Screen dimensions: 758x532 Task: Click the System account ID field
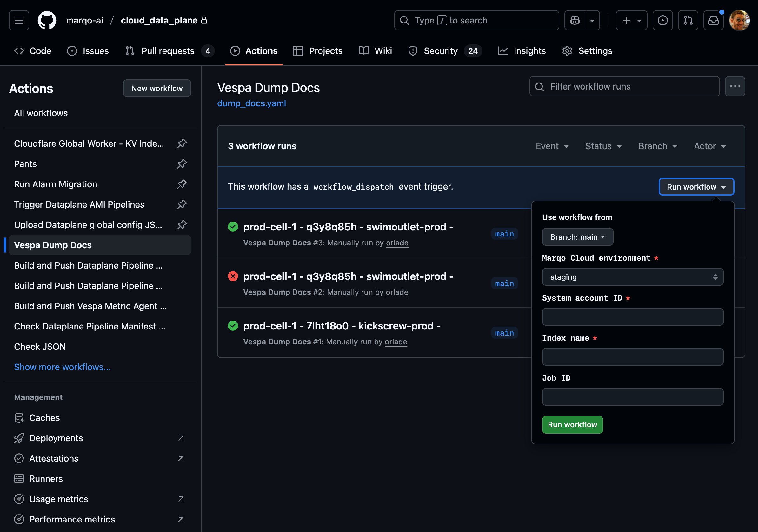632,317
